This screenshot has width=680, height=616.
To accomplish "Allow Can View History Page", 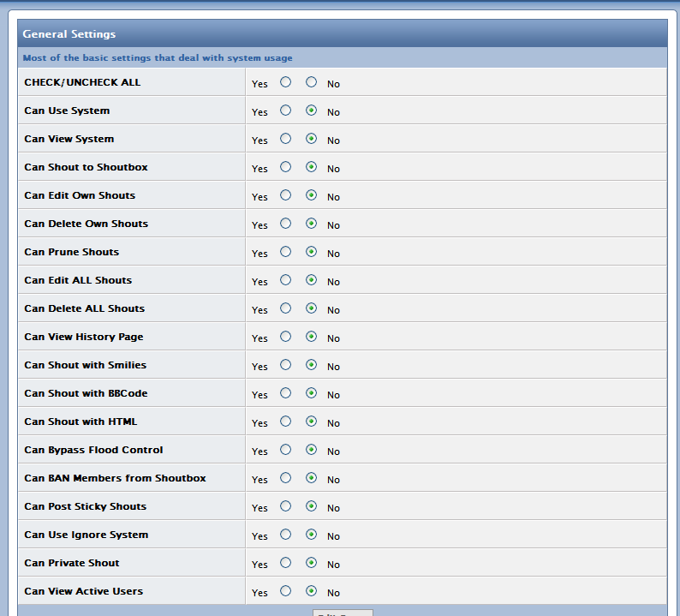I will 285,337.
